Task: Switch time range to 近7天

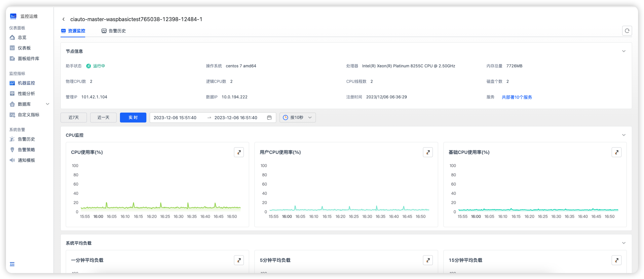Action: (74, 118)
